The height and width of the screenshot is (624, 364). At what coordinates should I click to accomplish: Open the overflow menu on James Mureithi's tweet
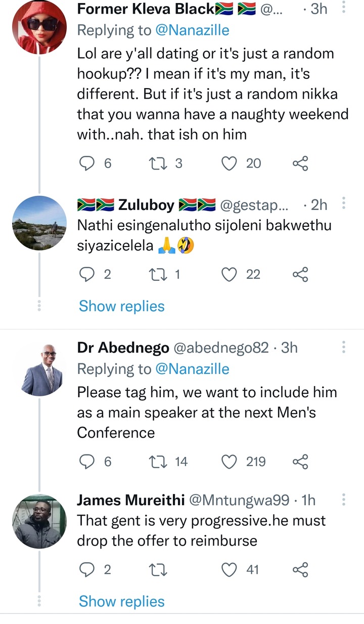click(344, 500)
